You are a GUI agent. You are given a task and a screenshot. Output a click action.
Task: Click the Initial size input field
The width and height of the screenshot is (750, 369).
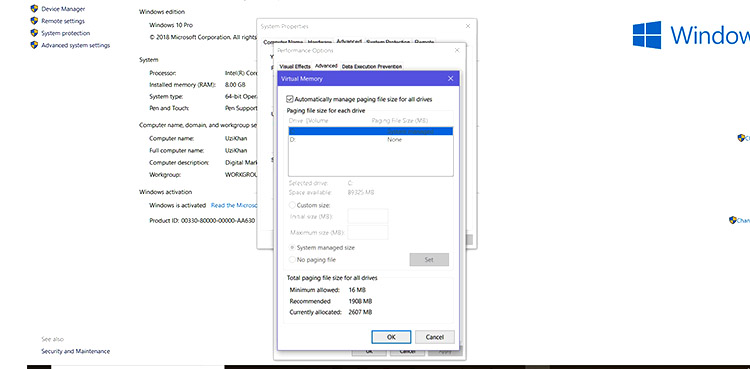(x=368, y=216)
